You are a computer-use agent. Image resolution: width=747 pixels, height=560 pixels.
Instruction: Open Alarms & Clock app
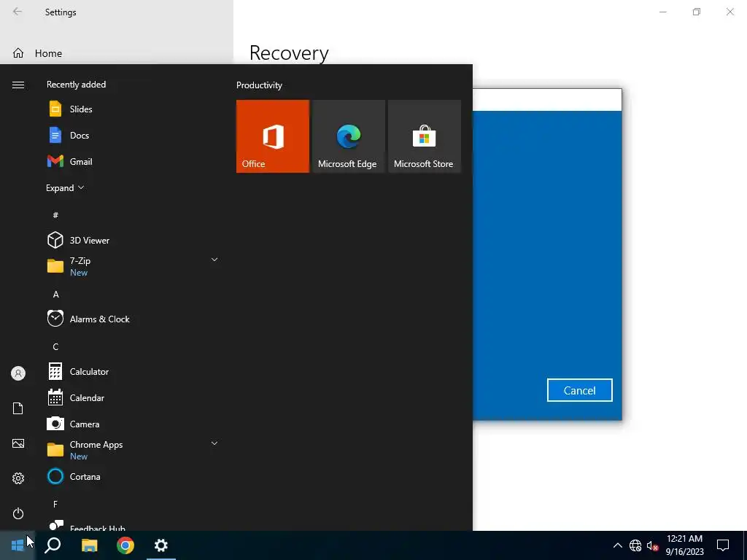click(x=133, y=319)
